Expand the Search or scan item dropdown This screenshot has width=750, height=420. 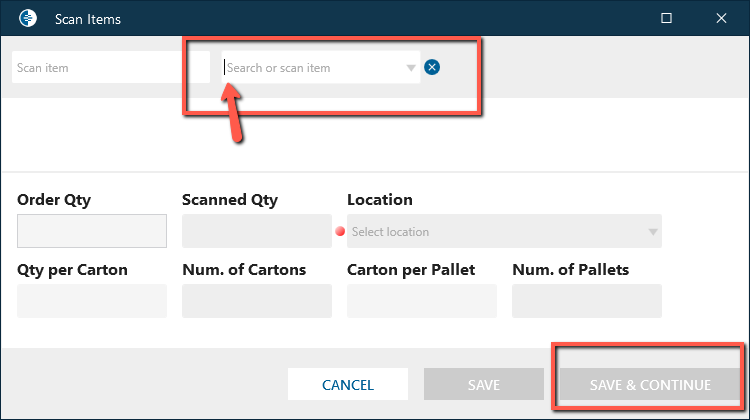[410, 68]
